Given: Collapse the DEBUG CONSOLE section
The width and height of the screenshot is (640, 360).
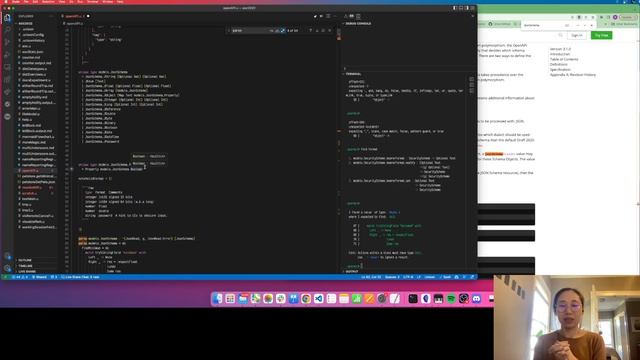Looking at the screenshot, I should point(358,24).
